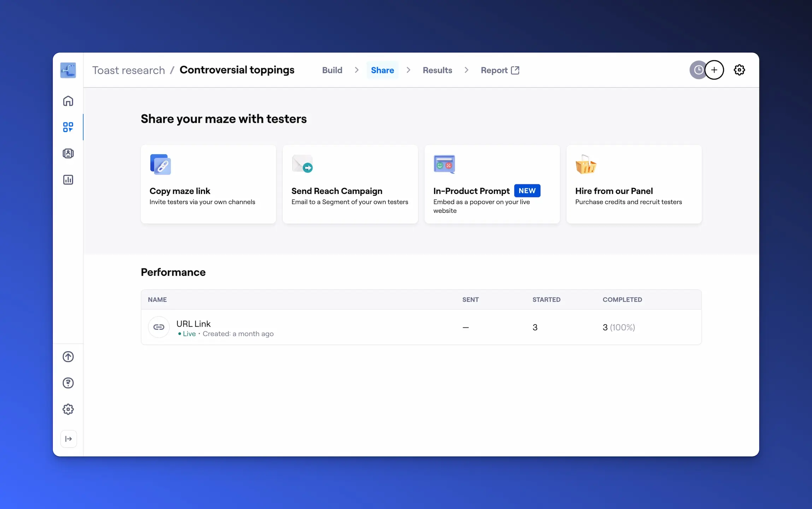Click the clock avatar in header
The image size is (812, 509).
click(698, 70)
